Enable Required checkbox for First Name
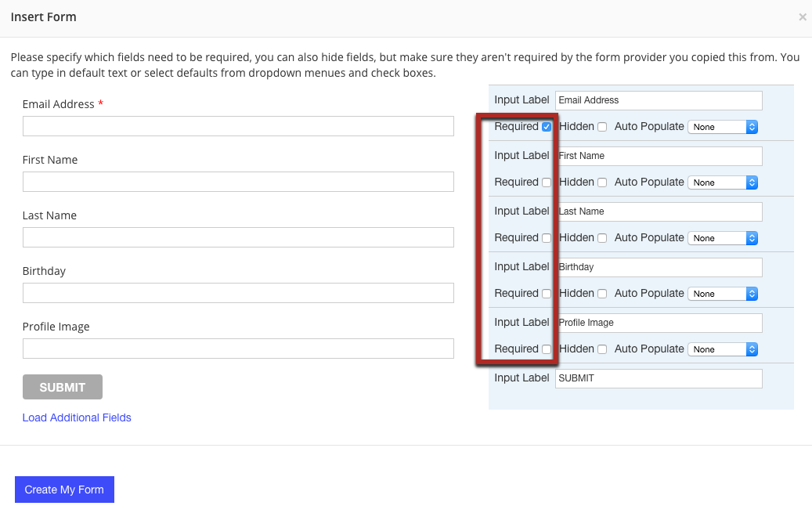Screen dimensions: 812x513 (x=547, y=182)
